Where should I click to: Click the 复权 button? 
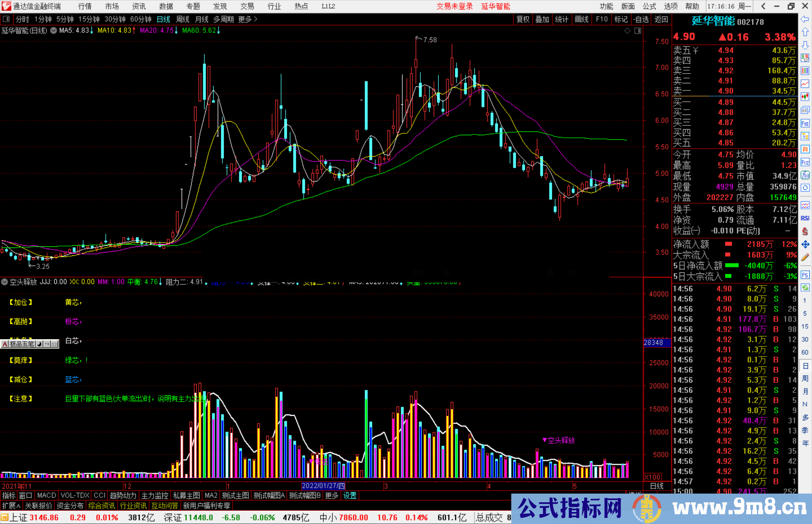(523, 19)
